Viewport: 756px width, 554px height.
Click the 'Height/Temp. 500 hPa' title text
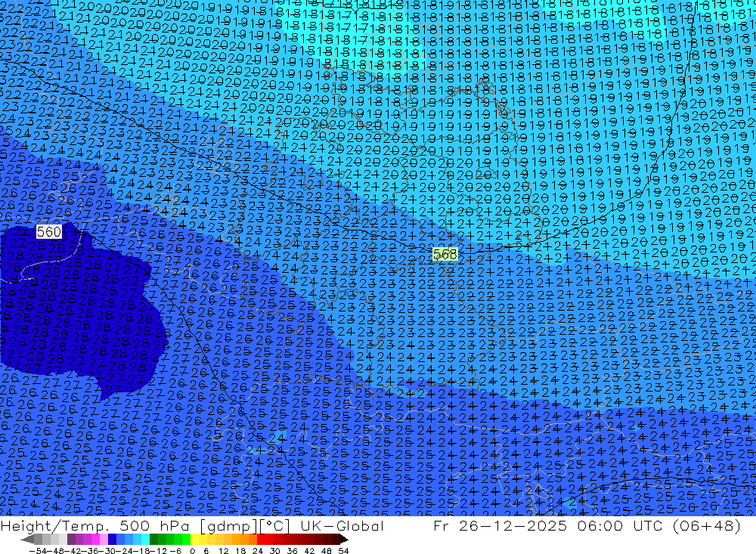pos(94,526)
